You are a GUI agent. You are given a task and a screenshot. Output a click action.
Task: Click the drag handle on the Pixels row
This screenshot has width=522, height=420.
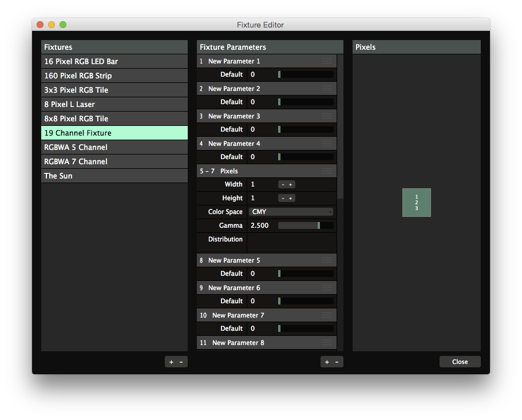point(327,171)
